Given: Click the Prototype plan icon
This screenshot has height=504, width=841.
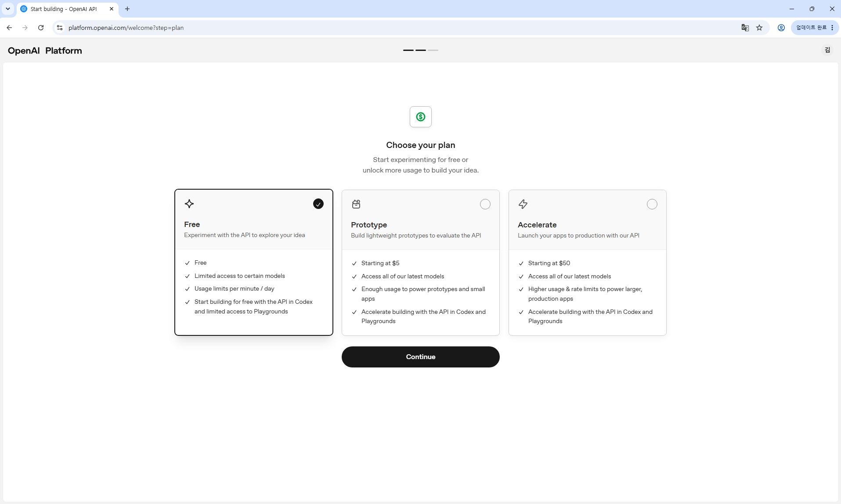Looking at the screenshot, I should coord(356,204).
